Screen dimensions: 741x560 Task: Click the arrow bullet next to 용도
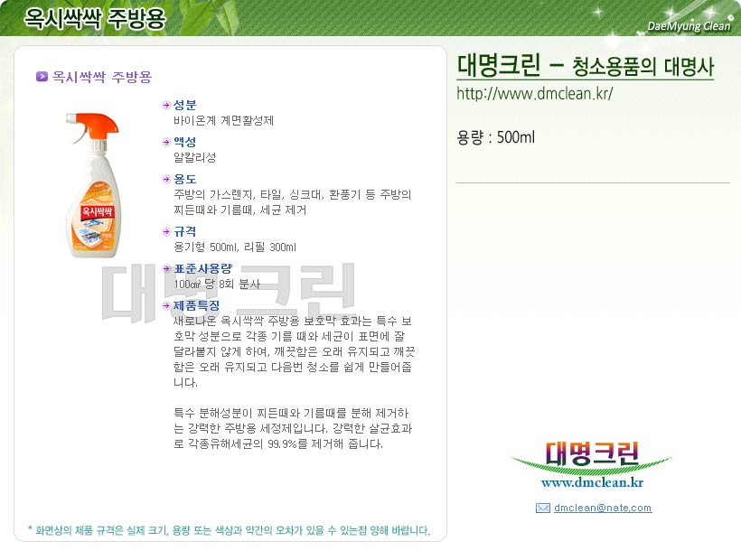166,179
